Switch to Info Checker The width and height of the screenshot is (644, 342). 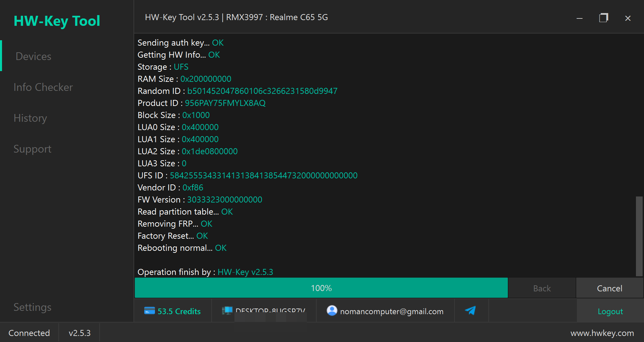click(43, 87)
